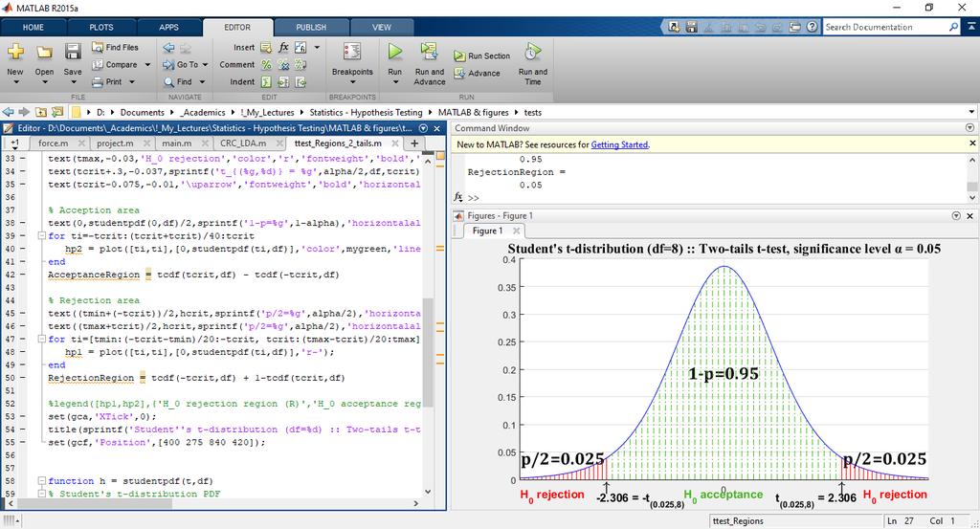Collapse the for loop at line 47
Image resolution: width=980 pixels, height=529 pixels.
pyautogui.click(x=41, y=340)
